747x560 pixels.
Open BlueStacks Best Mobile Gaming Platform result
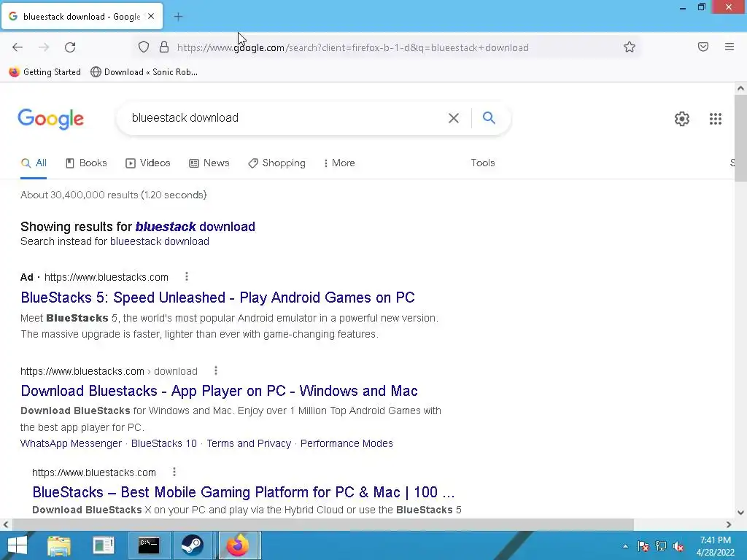pyautogui.click(x=244, y=492)
